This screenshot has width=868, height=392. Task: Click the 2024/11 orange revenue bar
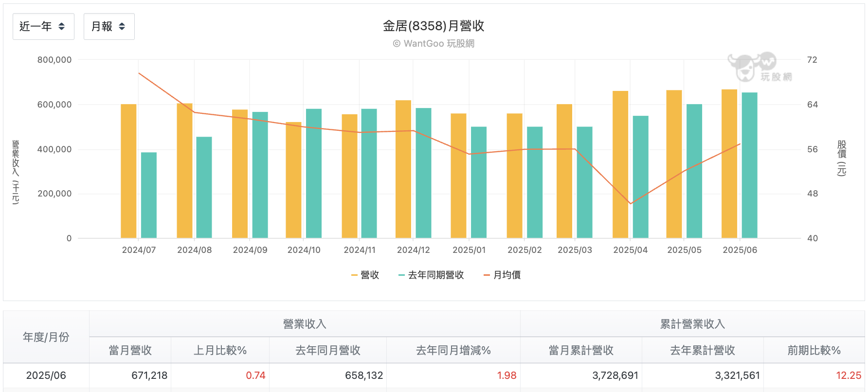(350, 177)
